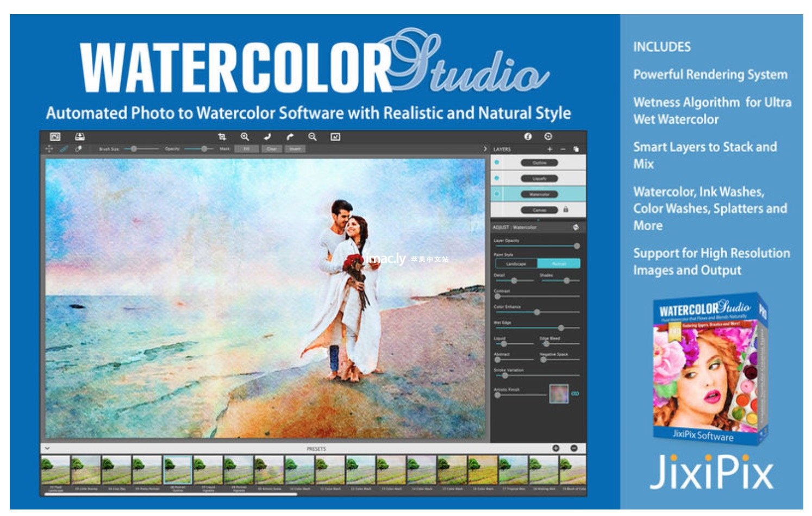Adjust the Artistic Finish slider
The height and width of the screenshot is (516, 812).
(x=520, y=395)
